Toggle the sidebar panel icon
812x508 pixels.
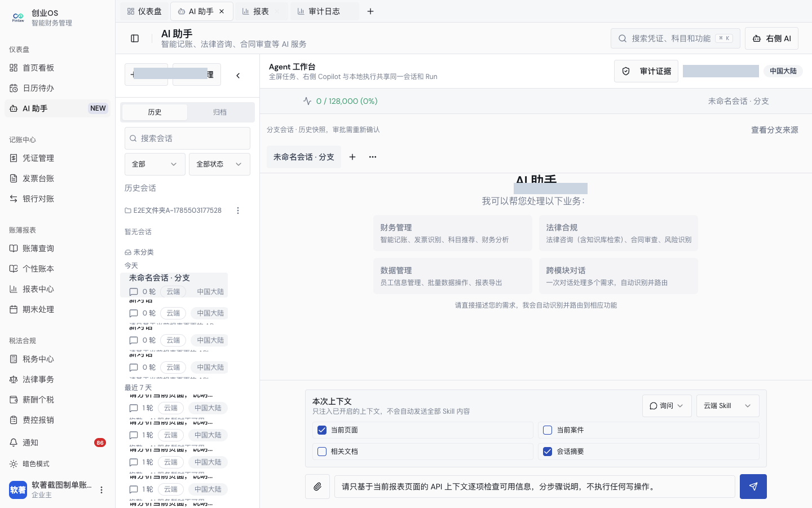[135, 38]
